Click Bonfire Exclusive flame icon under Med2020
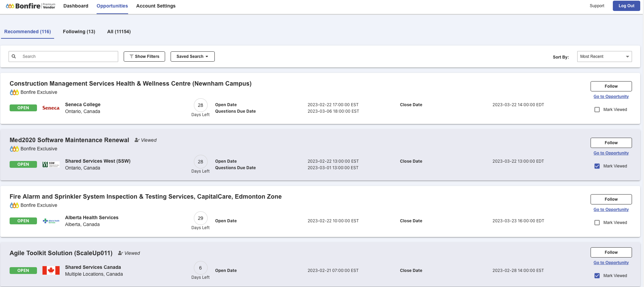644x287 pixels. 14,149
